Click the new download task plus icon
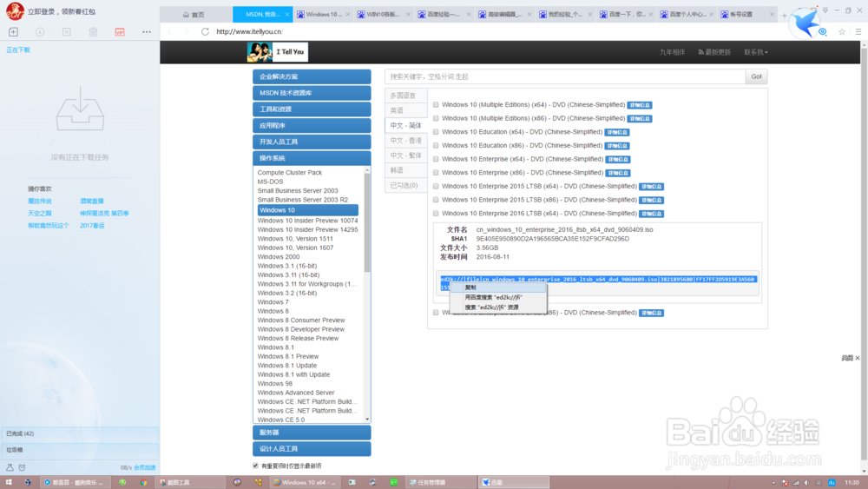Screen dimensions: 868x489 [13, 32]
